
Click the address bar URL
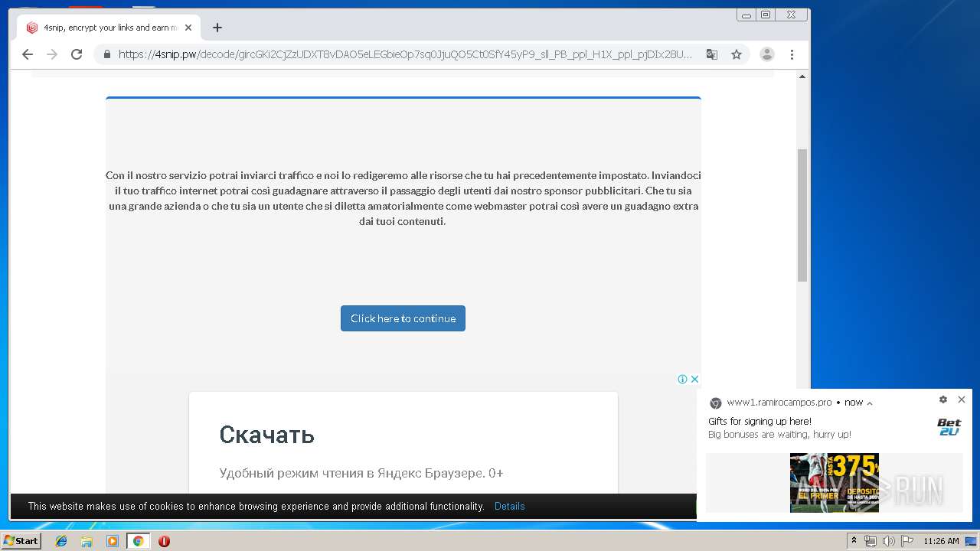(x=405, y=54)
